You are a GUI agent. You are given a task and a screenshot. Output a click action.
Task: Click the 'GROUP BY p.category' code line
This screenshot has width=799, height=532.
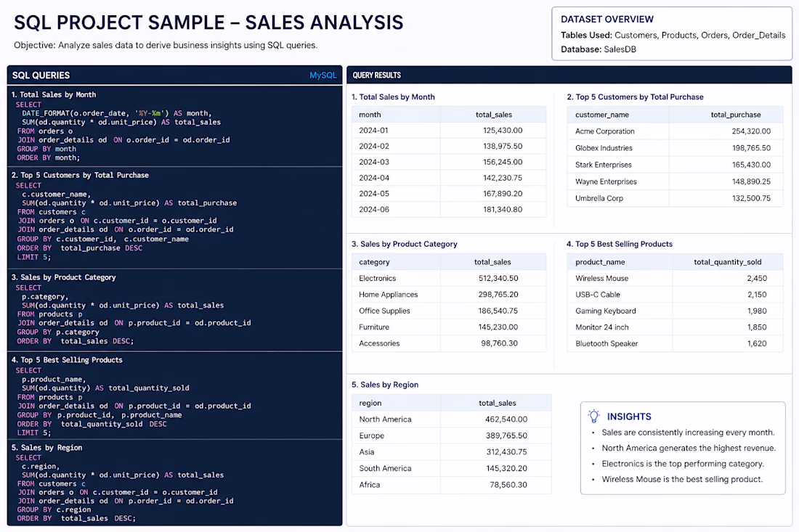pos(58,332)
